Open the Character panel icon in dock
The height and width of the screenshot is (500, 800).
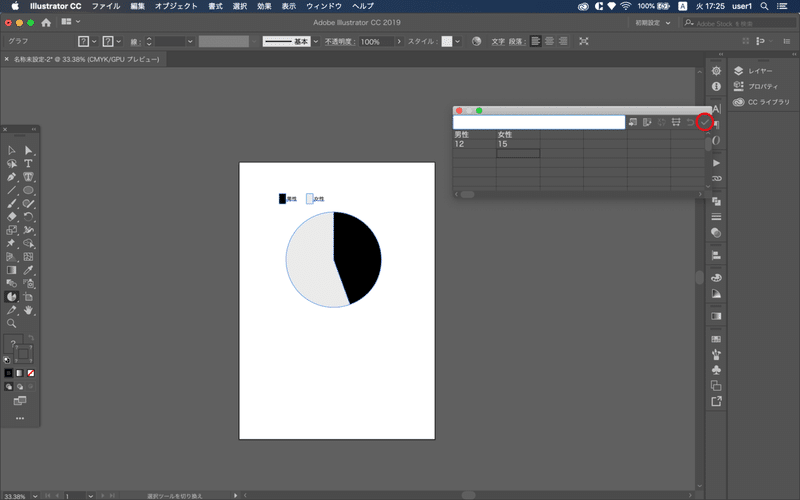(x=716, y=108)
